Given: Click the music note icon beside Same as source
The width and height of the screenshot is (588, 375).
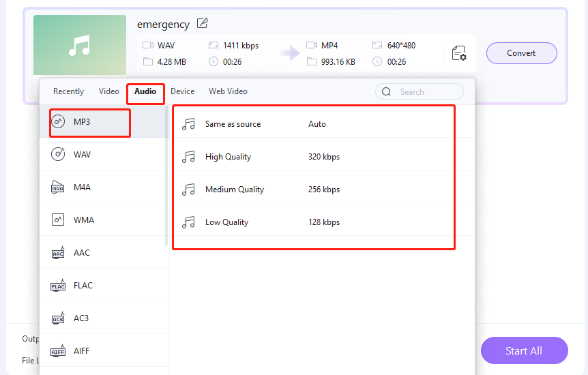Looking at the screenshot, I should (189, 124).
